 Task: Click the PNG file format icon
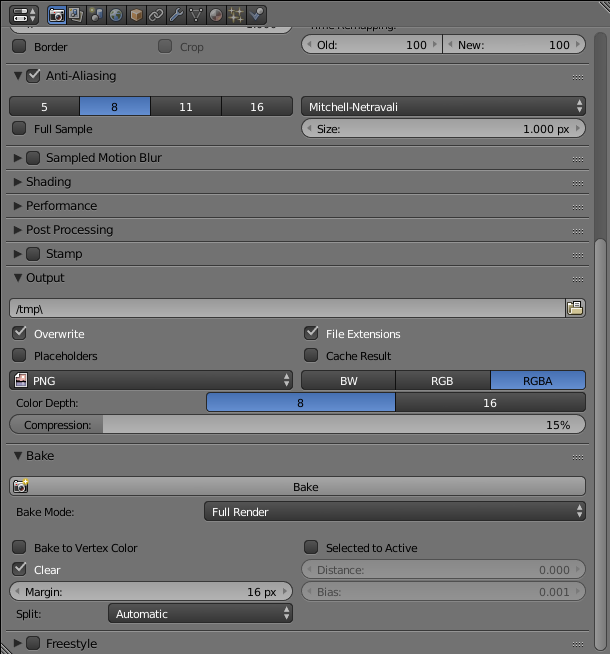click(21, 380)
